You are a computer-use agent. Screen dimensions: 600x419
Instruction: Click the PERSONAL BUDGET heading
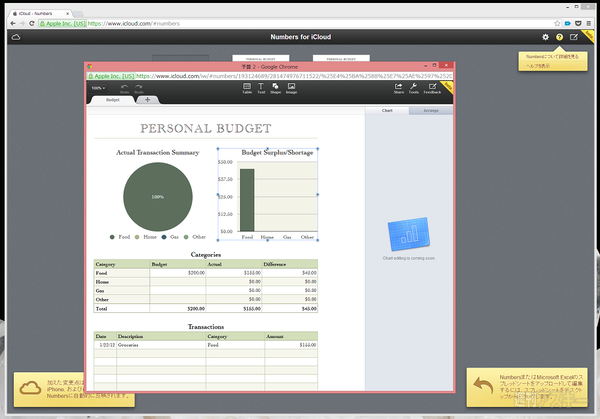click(x=206, y=129)
